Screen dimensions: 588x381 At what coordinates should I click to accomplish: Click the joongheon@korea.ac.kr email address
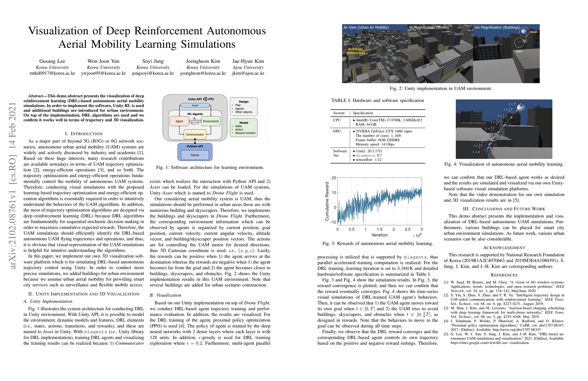[x=203, y=73]
